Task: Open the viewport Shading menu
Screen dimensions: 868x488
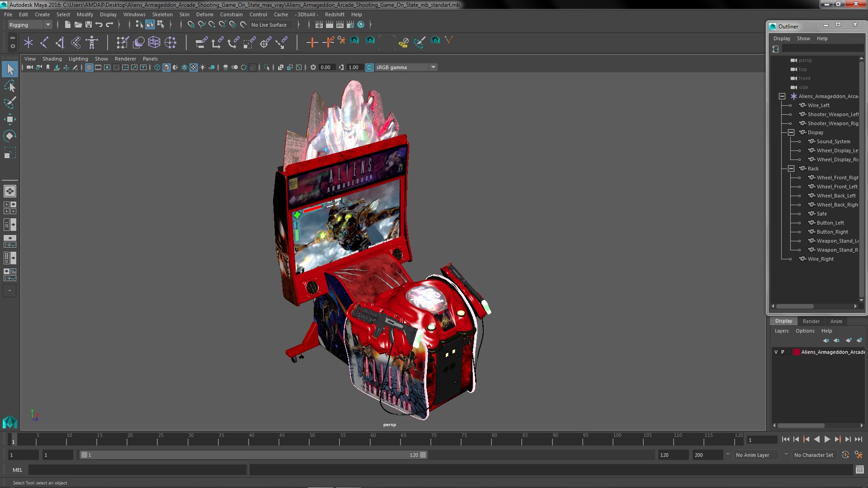Action: [x=52, y=59]
